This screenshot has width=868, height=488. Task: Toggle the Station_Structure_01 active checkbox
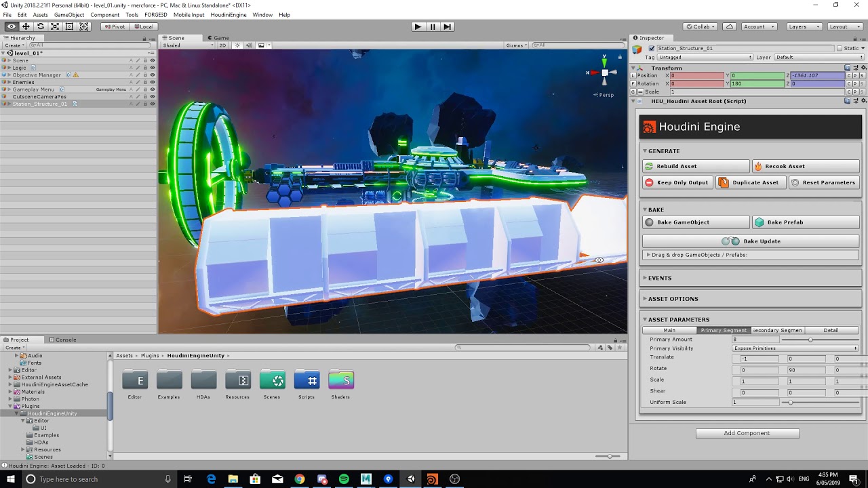point(652,49)
